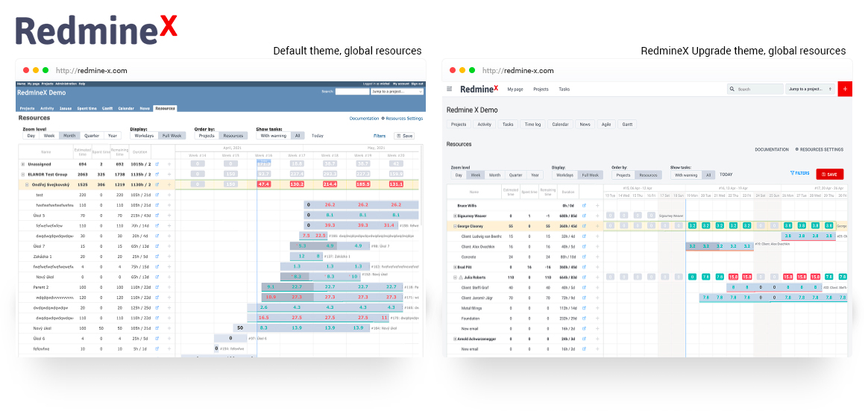
Task: Click the red plus button in top bar
Action: pos(845,89)
